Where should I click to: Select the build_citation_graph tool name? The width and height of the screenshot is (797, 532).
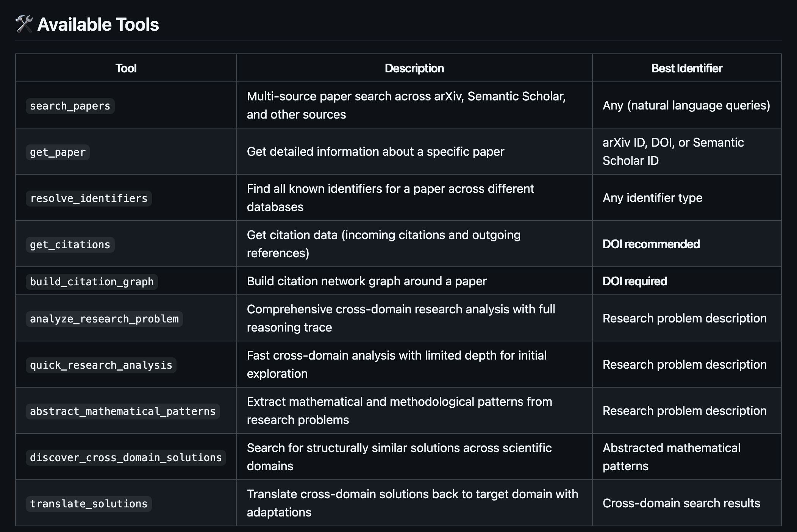(92, 282)
